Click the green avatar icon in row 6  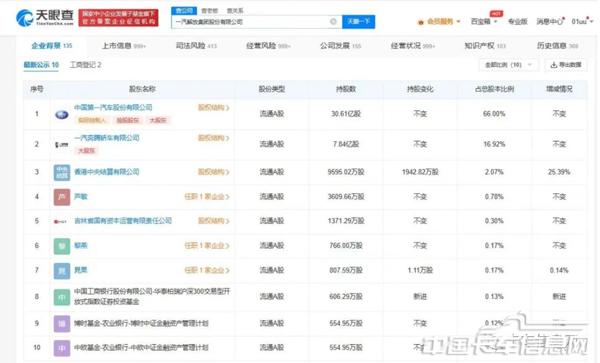(x=62, y=246)
